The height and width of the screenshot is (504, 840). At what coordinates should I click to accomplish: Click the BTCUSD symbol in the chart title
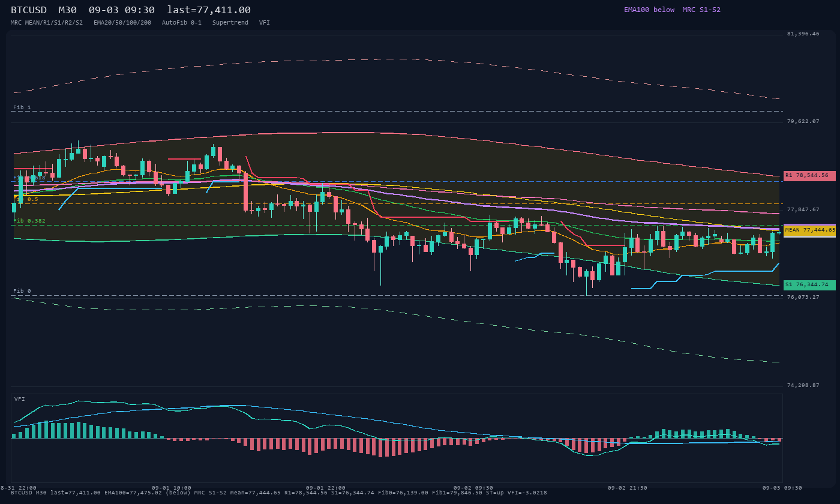(30, 10)
